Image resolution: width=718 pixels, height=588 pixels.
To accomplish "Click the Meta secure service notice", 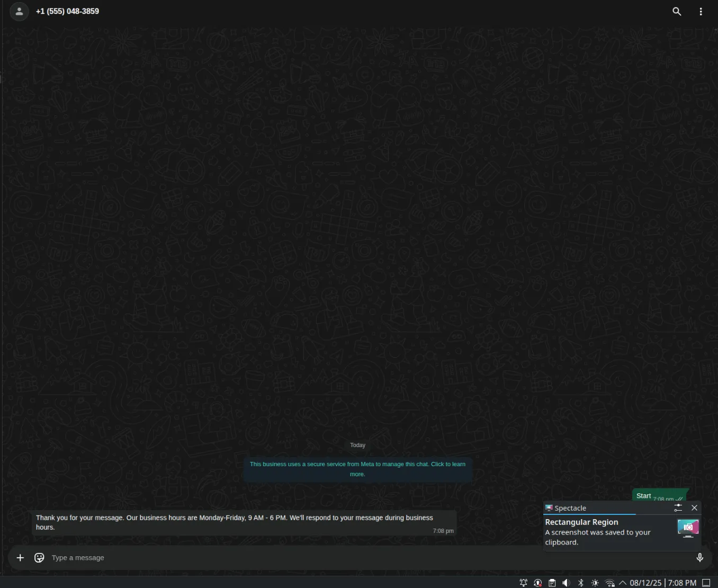I will 357,469.
